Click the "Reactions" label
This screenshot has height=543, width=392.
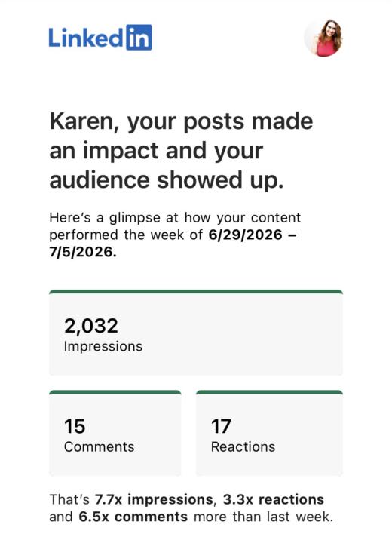(243, 446)
